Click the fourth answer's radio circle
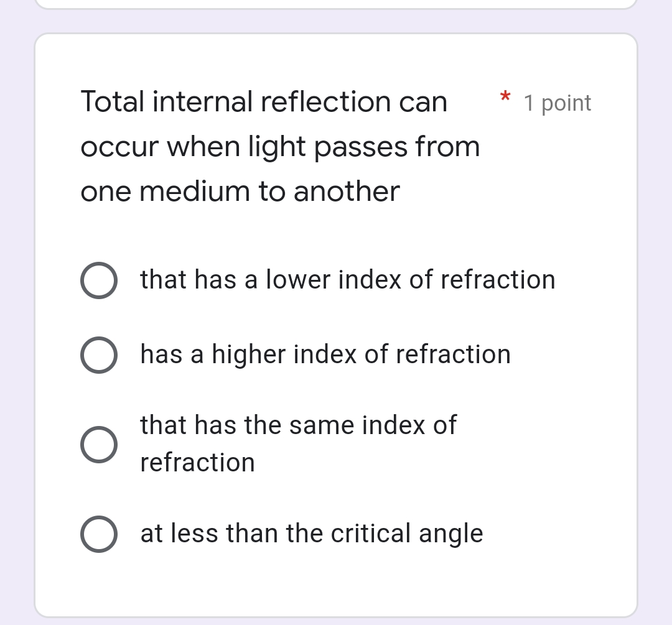Screen dimensions: 672x625 point(99,533)
